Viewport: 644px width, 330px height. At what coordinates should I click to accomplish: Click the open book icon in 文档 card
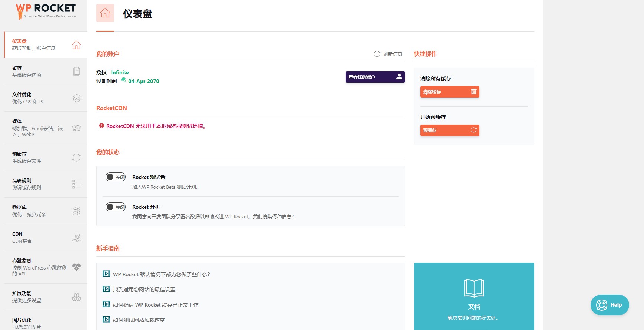474,288
